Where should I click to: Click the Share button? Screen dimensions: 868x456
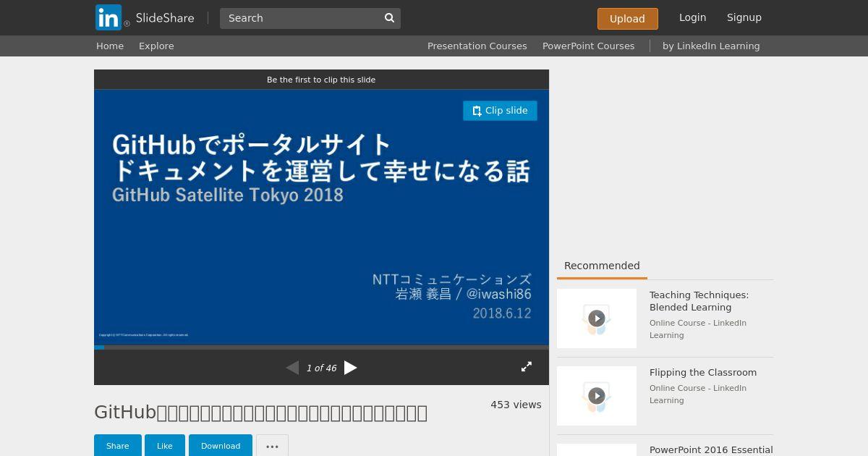pyautogui.click(x=117, y=446)
